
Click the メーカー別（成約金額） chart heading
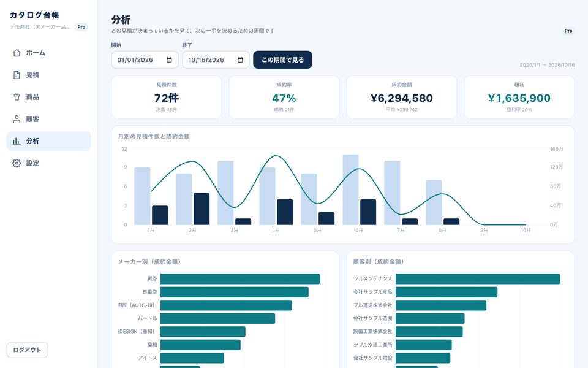pos(149,262)
